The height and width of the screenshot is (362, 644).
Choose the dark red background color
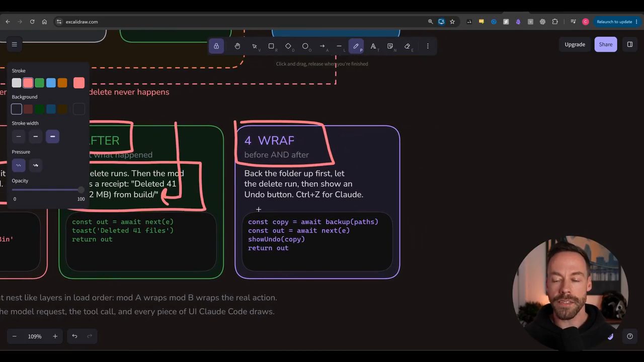click(x=28, y=109)
